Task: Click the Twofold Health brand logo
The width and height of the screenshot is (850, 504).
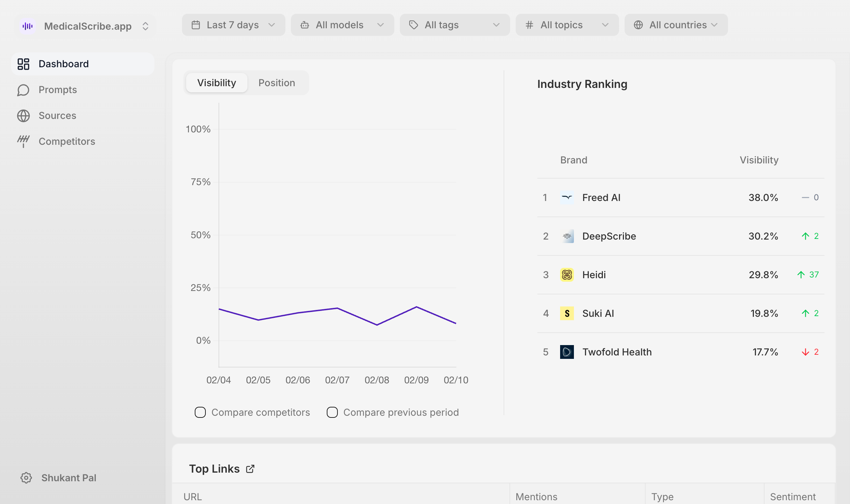Action: pos(567,352)
